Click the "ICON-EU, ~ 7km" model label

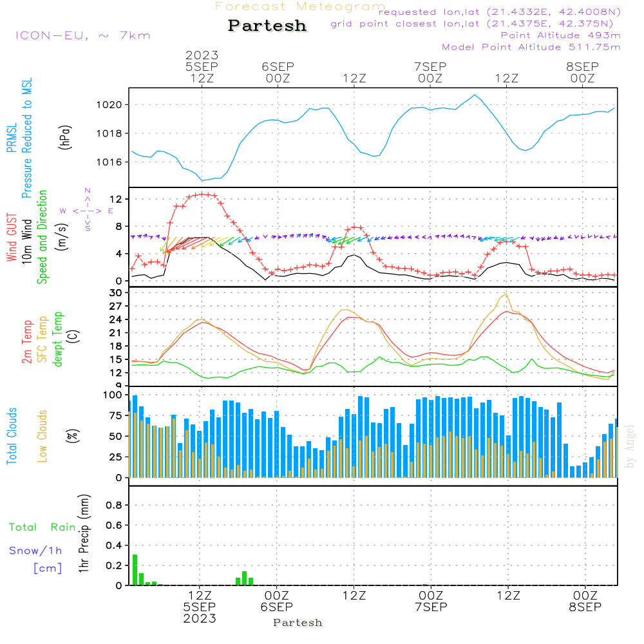(82, 35)
